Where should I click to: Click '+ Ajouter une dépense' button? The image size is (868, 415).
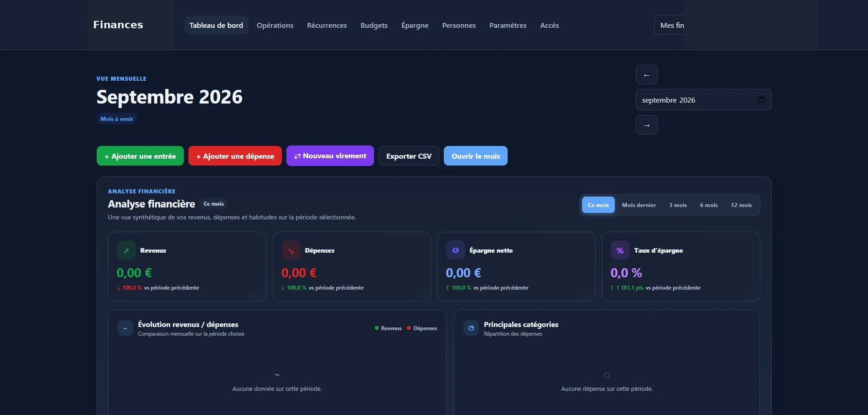(235, 156)
